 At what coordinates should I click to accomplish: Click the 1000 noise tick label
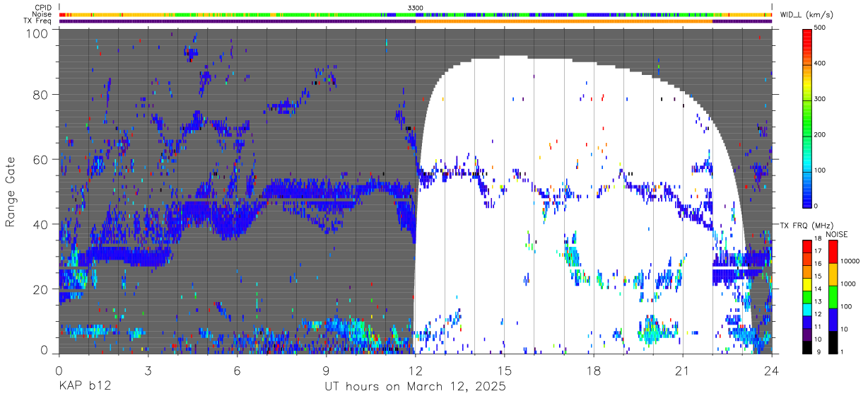point(849,284)
